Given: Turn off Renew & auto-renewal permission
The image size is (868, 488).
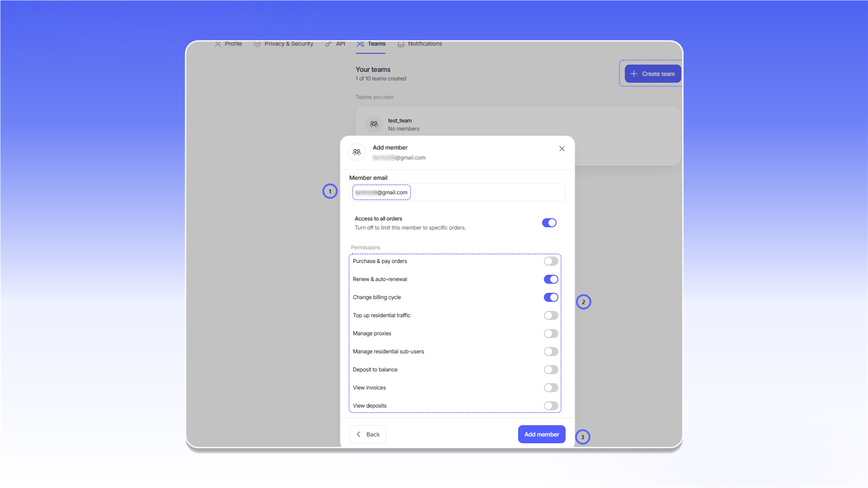Looking at the screenshot, I should tap(551, 279).
